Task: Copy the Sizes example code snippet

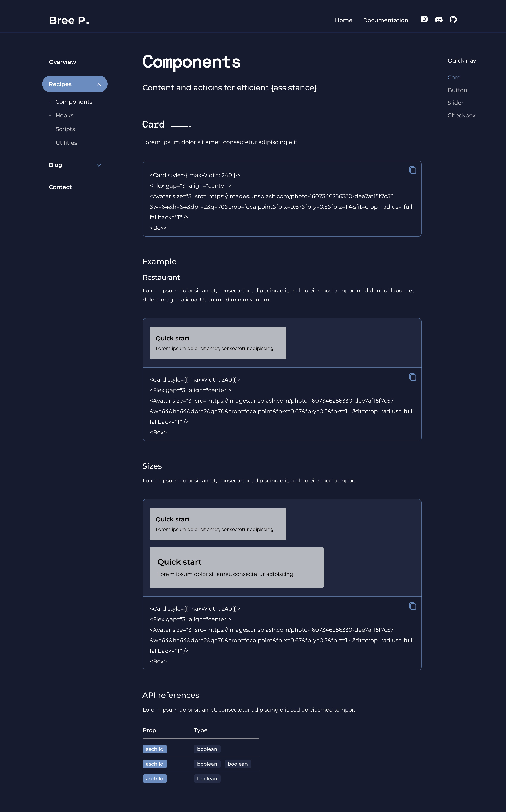Action: [x=413, y=606]
